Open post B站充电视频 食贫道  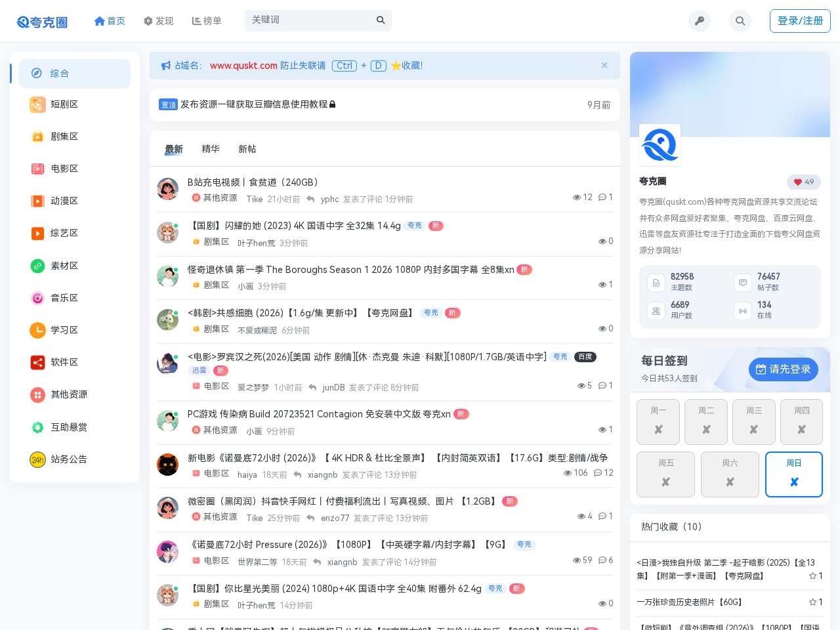(x=255, y=182)
